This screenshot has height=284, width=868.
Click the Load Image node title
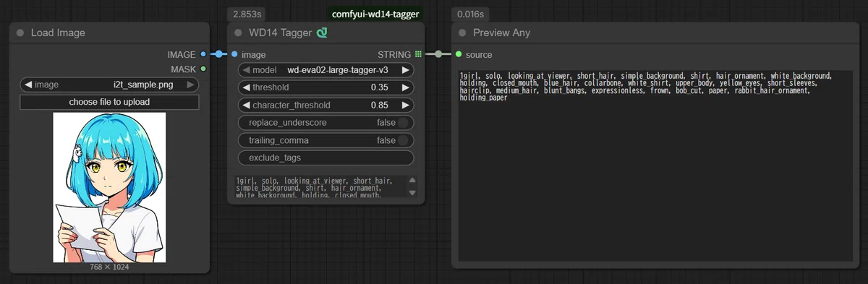pos(58,33)
